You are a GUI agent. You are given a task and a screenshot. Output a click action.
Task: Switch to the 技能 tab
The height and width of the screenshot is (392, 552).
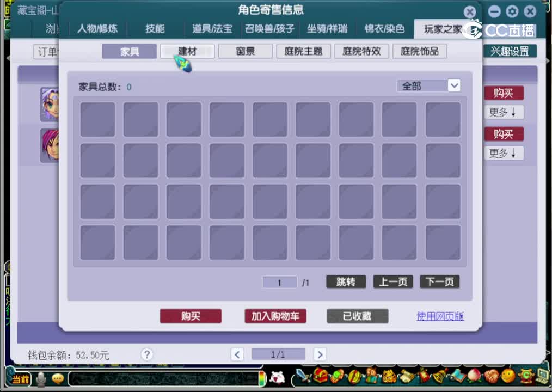[x=155, y=29]
